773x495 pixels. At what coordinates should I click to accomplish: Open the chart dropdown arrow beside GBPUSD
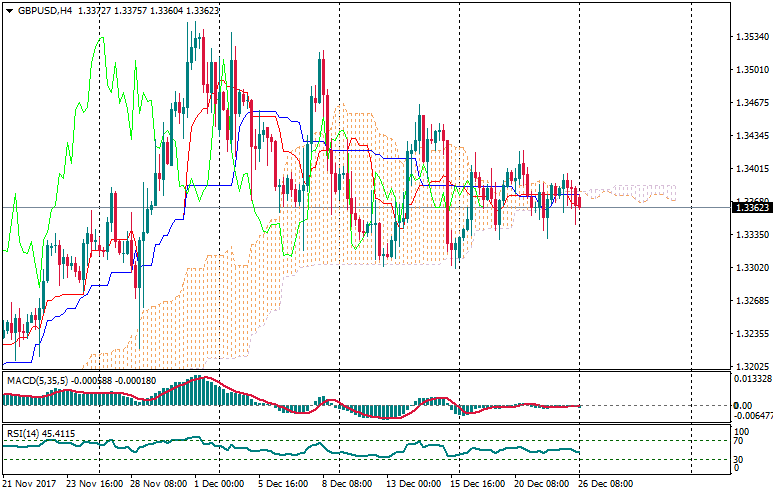pos(9,11)
